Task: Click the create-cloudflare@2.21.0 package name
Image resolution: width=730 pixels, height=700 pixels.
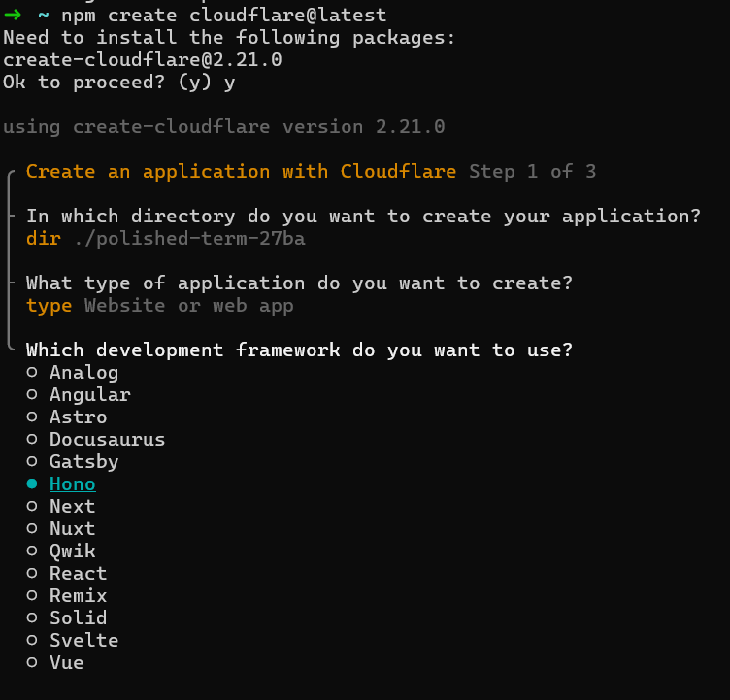Action: tap(142, 60)
